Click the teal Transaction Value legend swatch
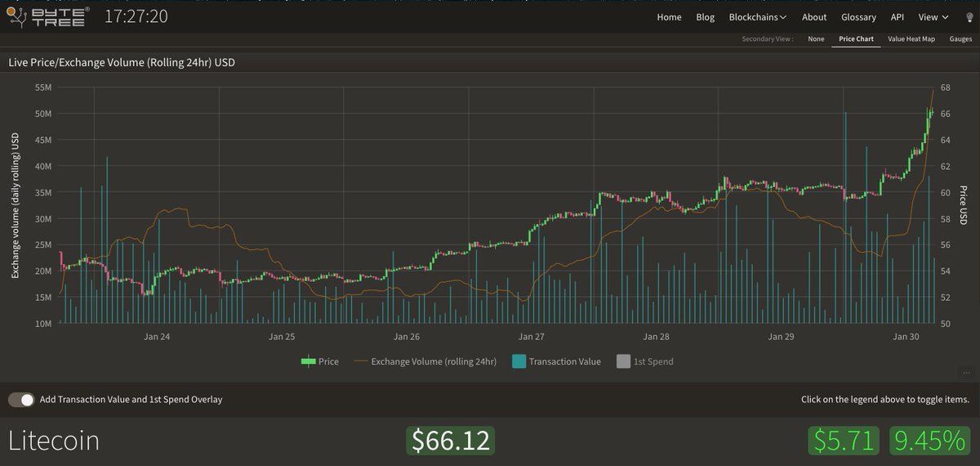The width and height of the screenshot is (980, 466). point(518,361)
